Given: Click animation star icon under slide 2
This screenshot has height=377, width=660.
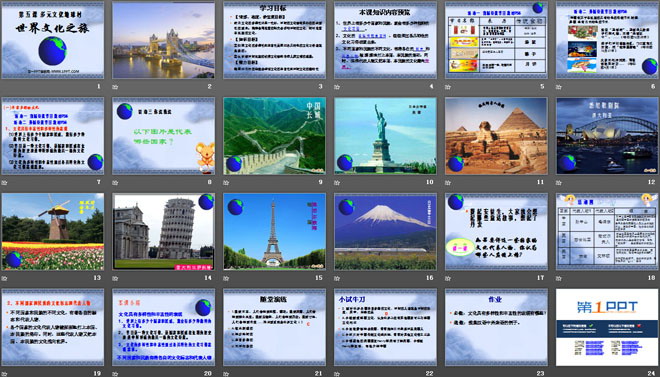Looking at the screenshot, I should [115, 87].
